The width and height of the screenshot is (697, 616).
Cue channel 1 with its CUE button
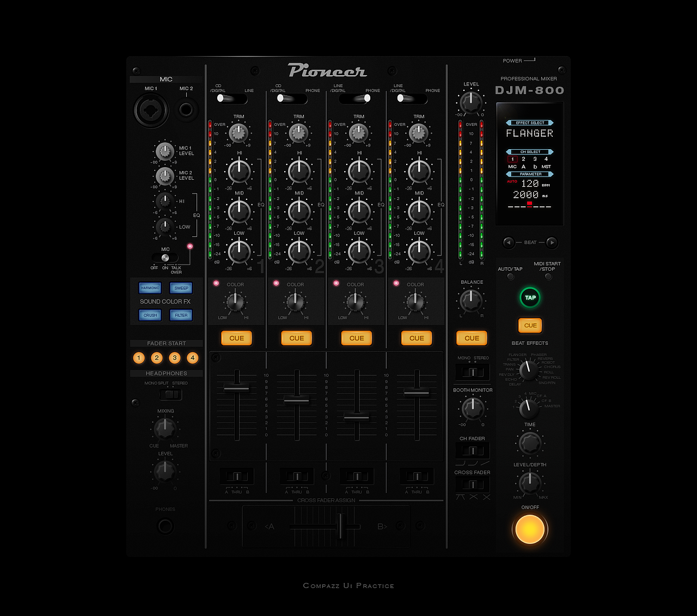pyautogui.click(x=237, y=338)
